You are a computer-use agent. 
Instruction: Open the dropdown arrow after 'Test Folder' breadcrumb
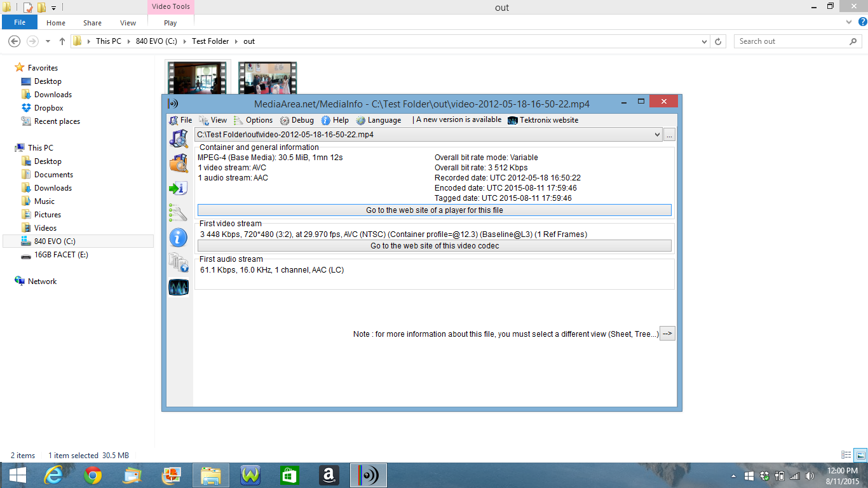point(236,41)
